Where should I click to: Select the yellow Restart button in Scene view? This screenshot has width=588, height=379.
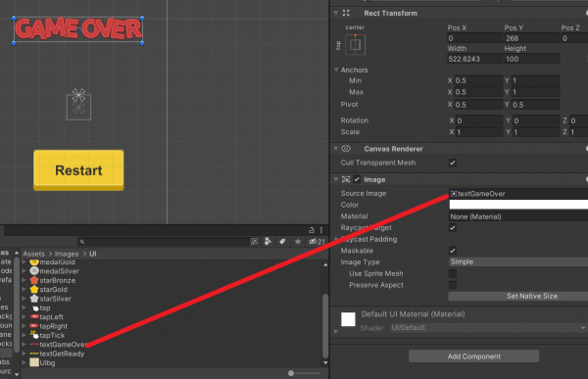tap(78, 170)
